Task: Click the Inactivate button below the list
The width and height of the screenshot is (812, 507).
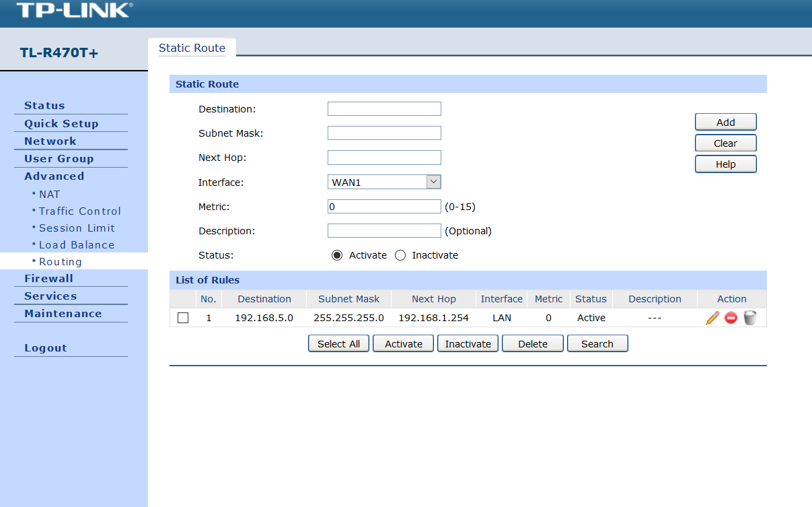Action: tap(468, 343)
